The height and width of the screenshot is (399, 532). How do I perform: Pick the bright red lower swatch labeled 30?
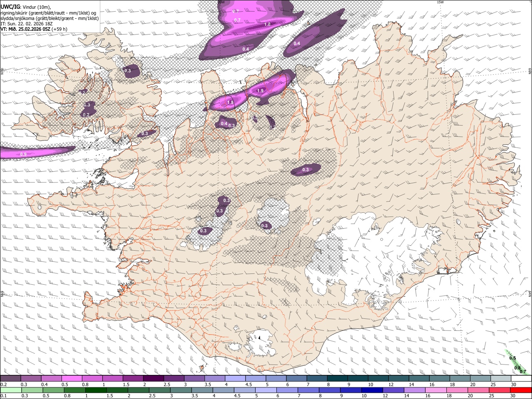[x=520, y=390]
